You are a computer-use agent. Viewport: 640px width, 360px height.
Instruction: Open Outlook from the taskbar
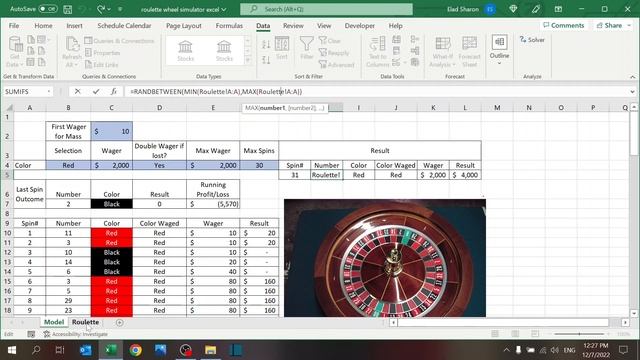coord(86,350)
